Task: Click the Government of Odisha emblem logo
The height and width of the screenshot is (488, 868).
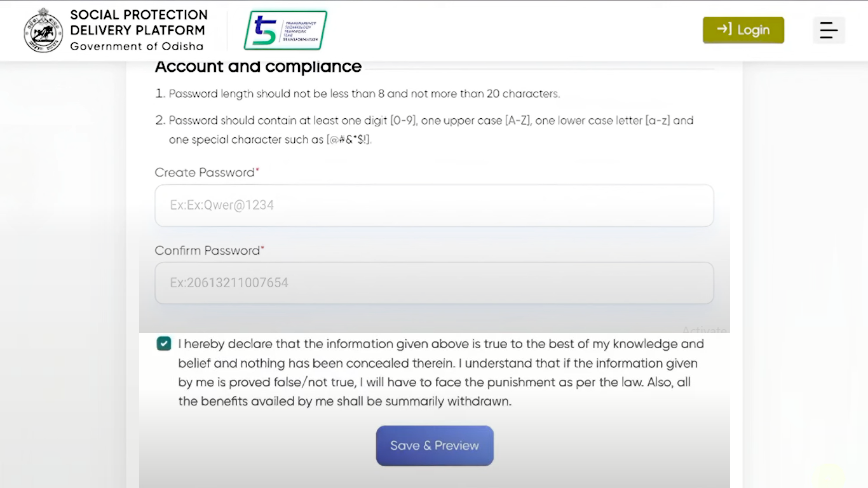Action: 43,30
